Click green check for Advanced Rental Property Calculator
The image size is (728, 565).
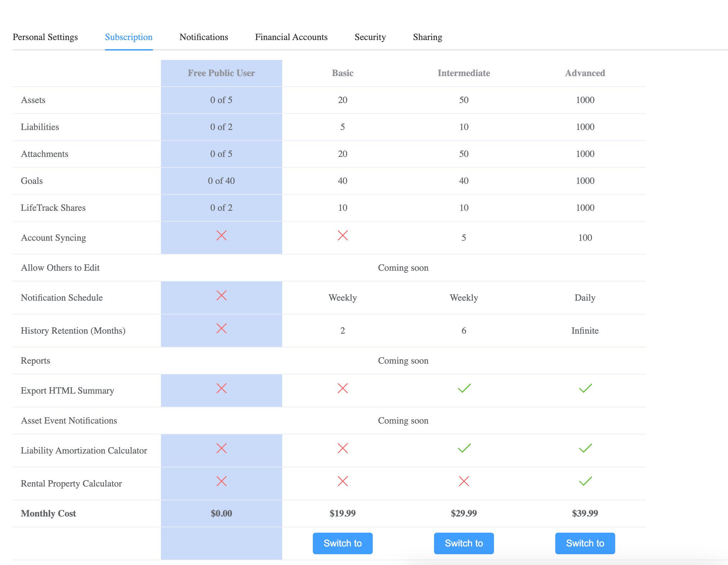click(x=585, y=481)
